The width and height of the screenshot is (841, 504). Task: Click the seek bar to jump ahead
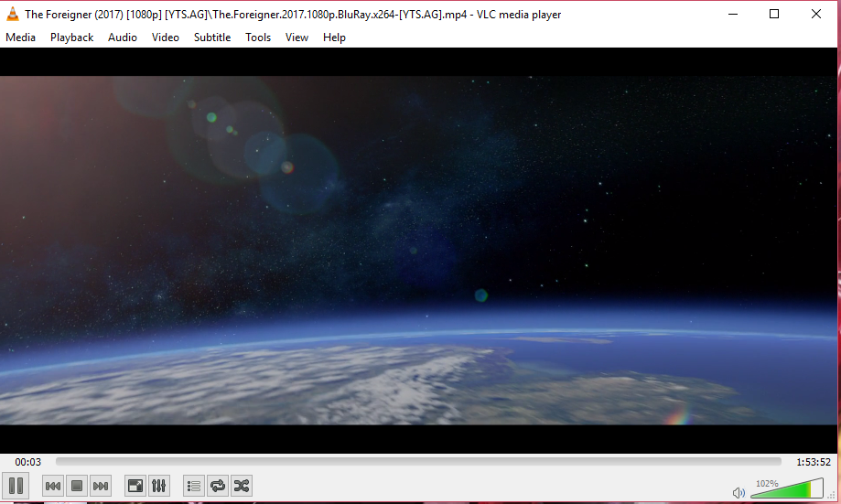click(418, 462)
